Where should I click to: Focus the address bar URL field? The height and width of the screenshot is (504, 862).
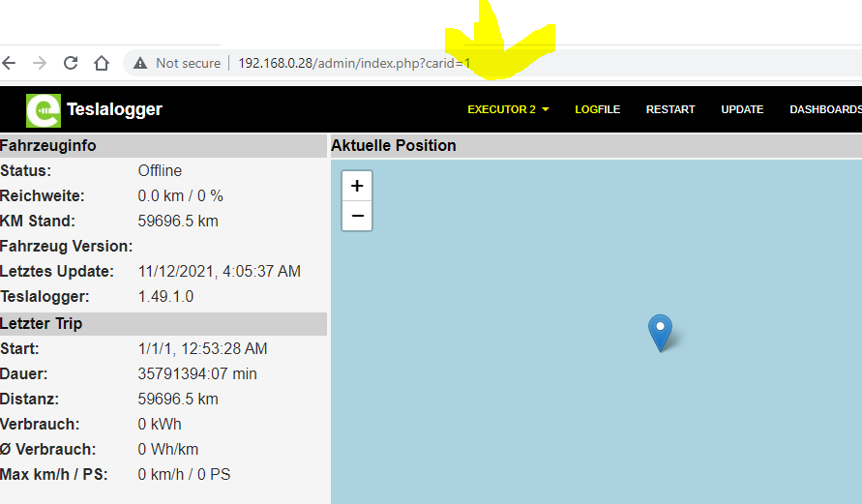[x=494, y=63]
